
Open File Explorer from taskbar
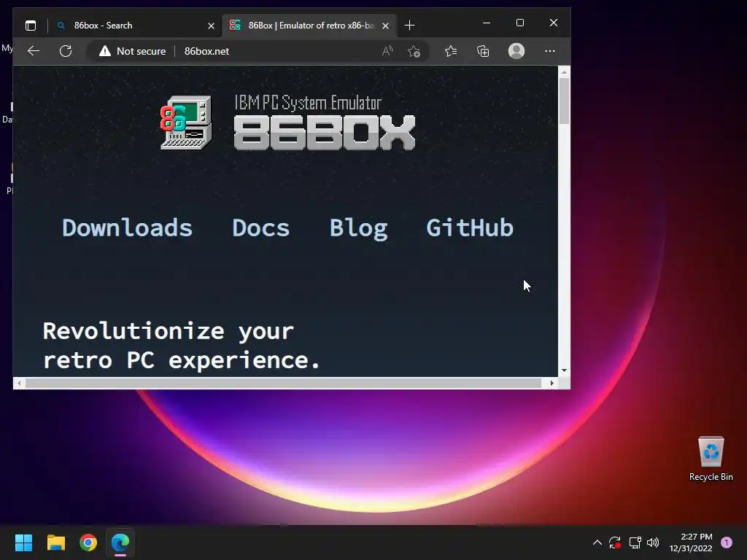coord(55,542)
